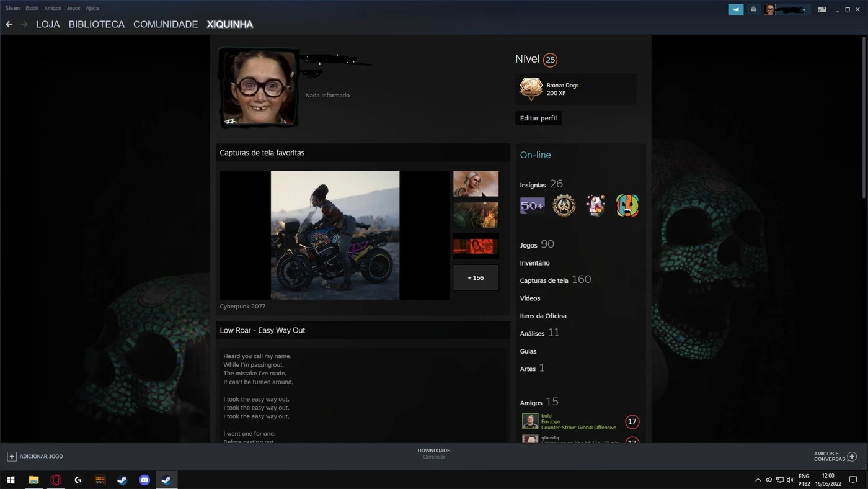The width and height of the screenshot is (868, 489).
Task: Open the Amigos 15 friends list
Action: tap(539, 402)
